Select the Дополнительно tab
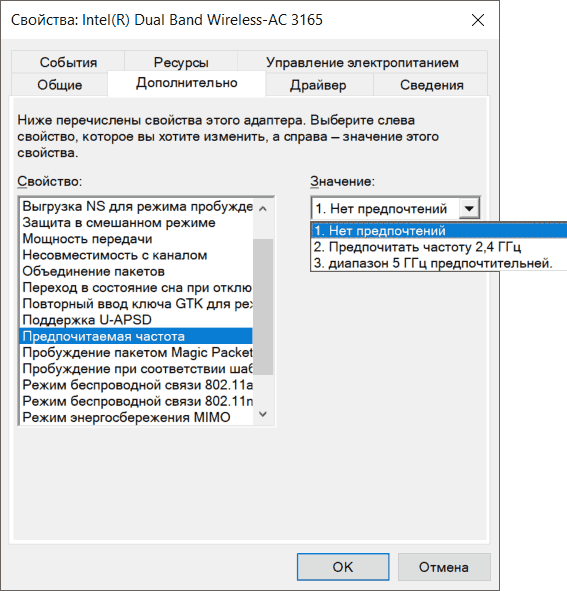567x591 pixels. [x=187, y=83]
